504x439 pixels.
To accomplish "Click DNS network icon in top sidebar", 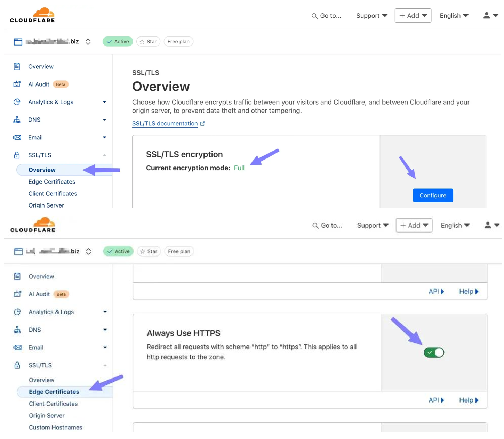I will pos(17,120).
